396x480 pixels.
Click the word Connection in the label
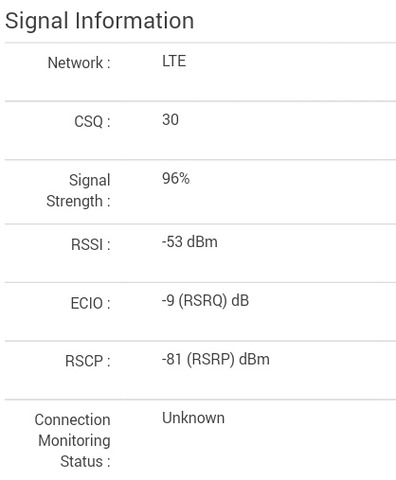pyautogui.click(x=73, y=420)
